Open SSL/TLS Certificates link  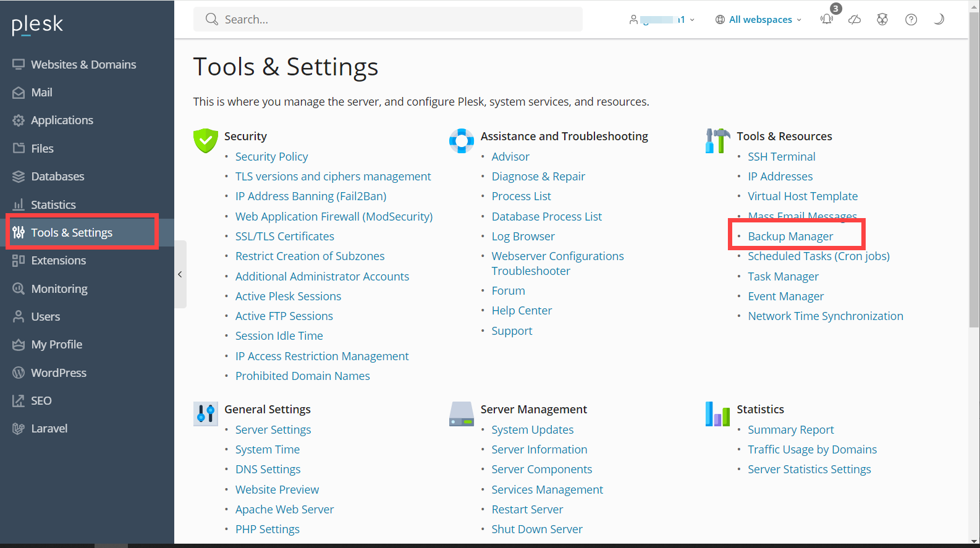pyautogui.click(x=284, y=237)
